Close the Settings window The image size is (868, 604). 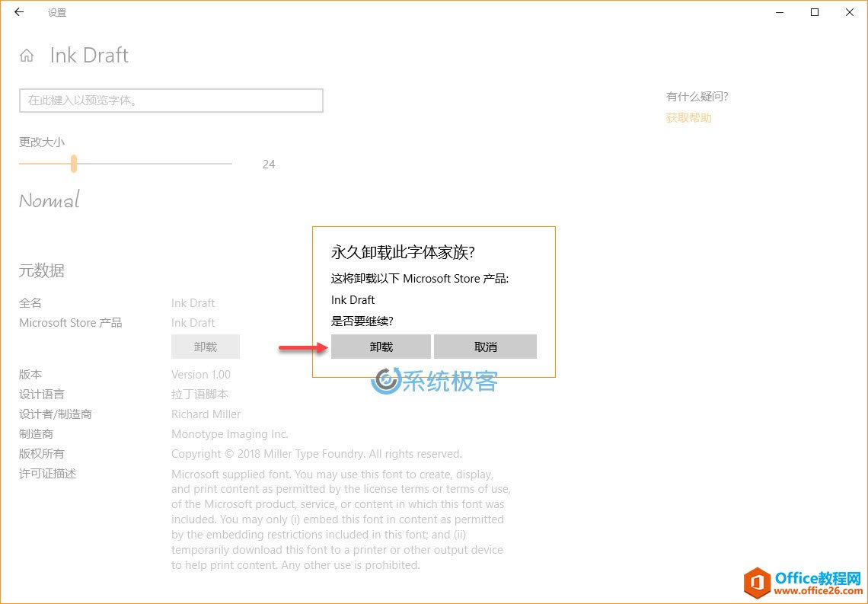click(850, 12)
